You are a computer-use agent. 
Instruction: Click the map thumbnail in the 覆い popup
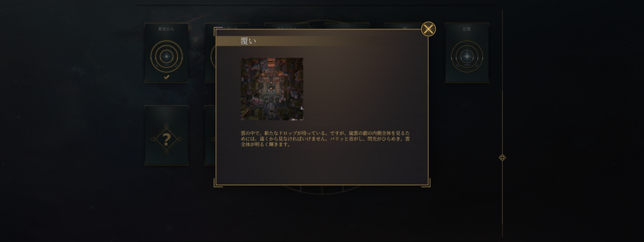point(272,89)
